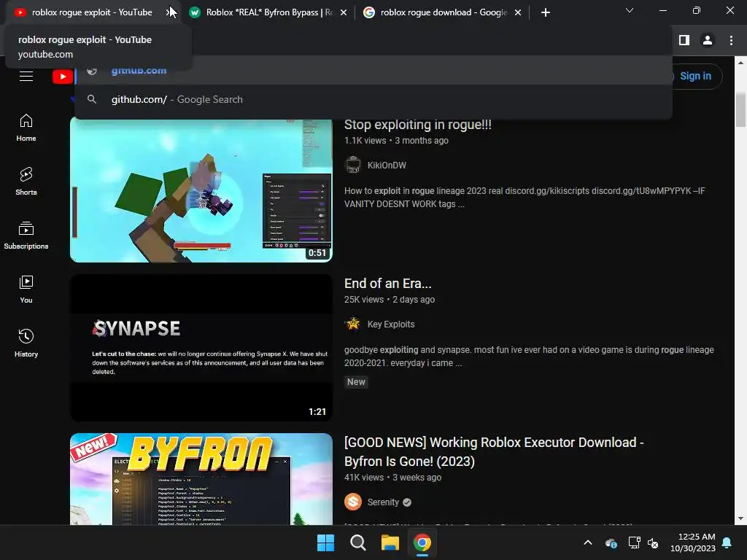Open the Byfron executor video thumbnail
This screenshot has width=747, height=560.
[201, 479]
